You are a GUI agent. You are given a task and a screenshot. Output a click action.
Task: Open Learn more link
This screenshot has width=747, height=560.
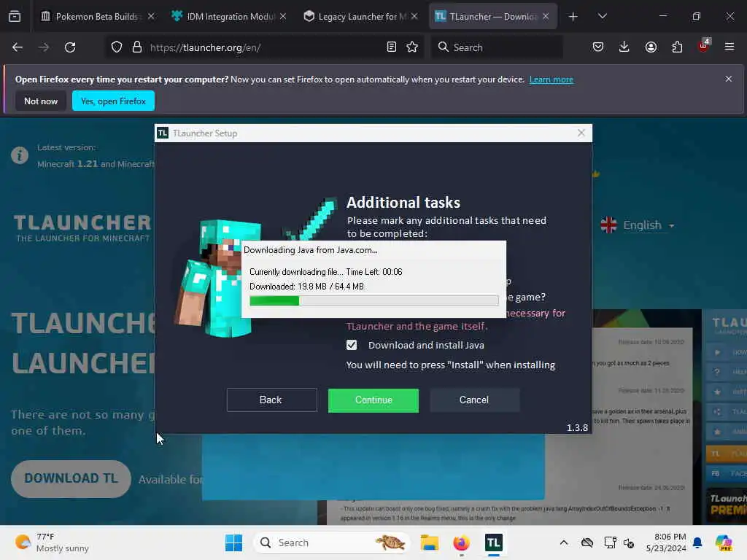551,79
